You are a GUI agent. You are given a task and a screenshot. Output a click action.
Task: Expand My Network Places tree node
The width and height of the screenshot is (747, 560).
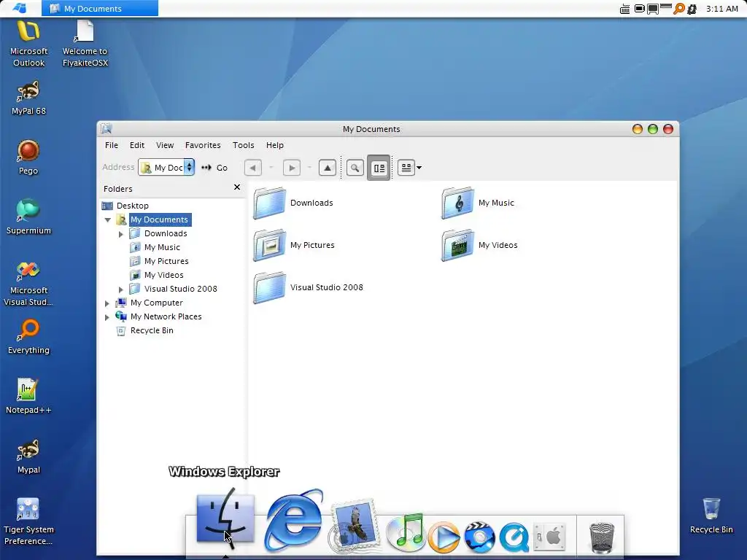pyautogui.click(x=107, y=316)
